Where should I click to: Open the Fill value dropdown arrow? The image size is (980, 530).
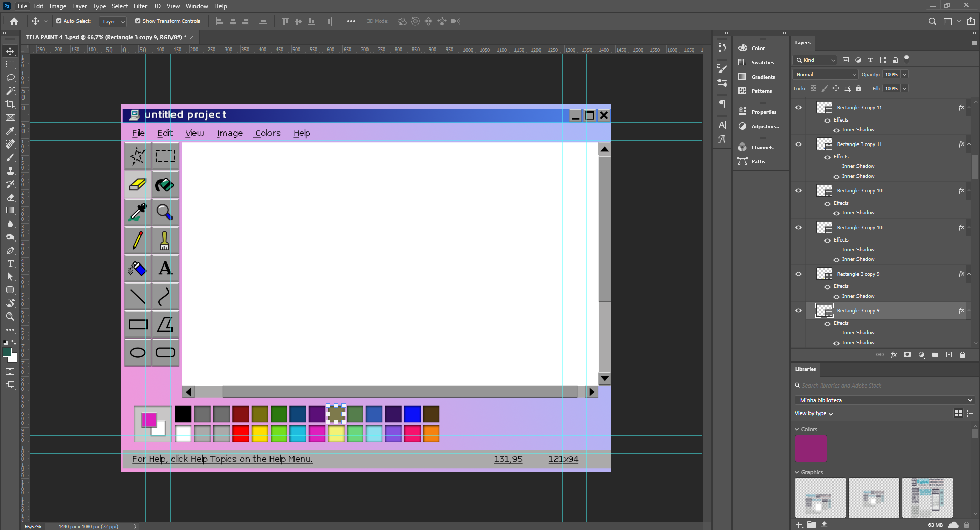(905, 89)
